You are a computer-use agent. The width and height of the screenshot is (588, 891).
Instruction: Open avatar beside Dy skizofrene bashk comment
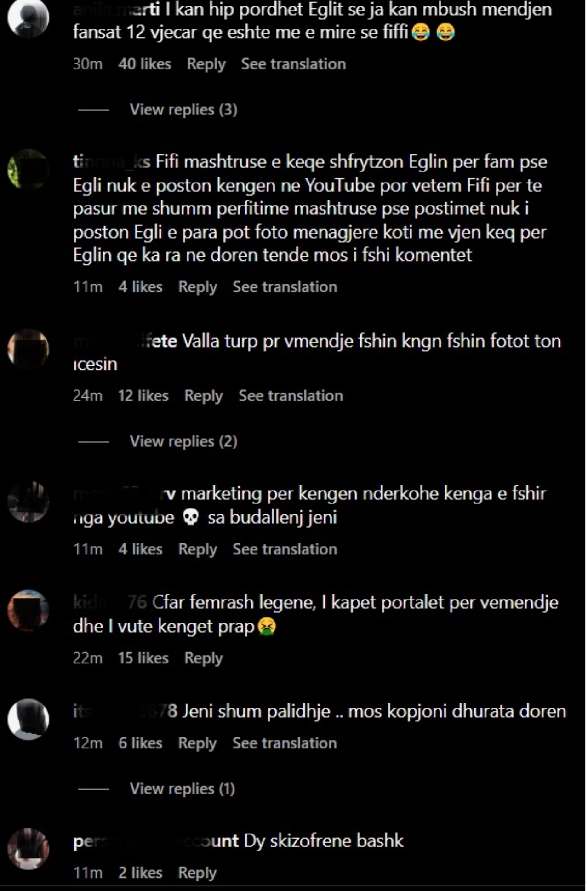29,849
